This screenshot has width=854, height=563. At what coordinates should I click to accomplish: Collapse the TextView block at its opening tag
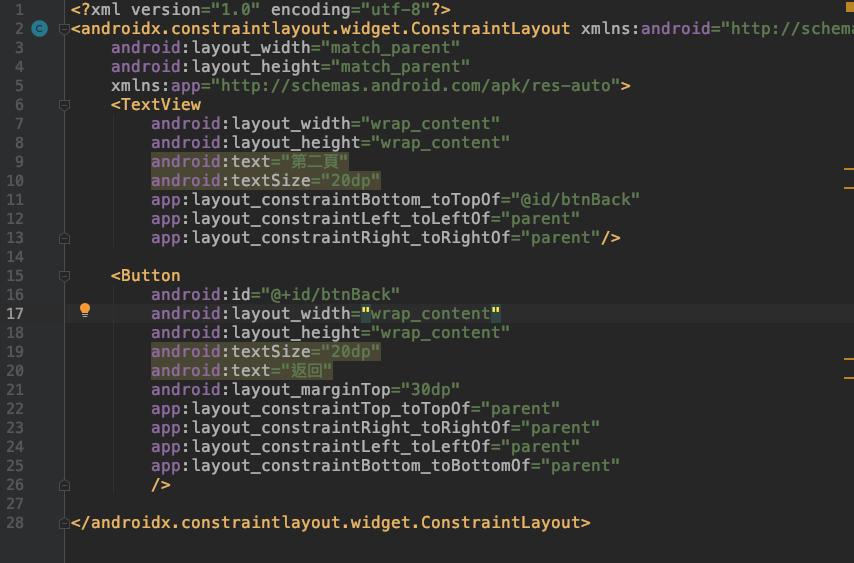click(64, 104)
